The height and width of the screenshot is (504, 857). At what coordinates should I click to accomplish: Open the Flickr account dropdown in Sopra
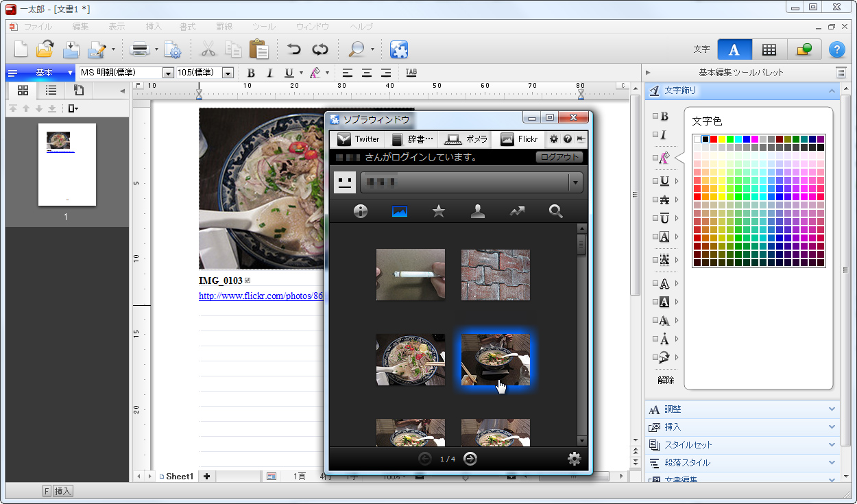click(x=576, y=182)
